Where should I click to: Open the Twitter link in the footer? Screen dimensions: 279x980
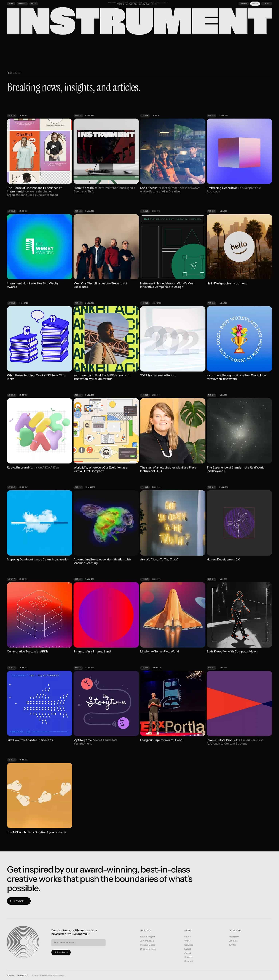tap(233, 945)
